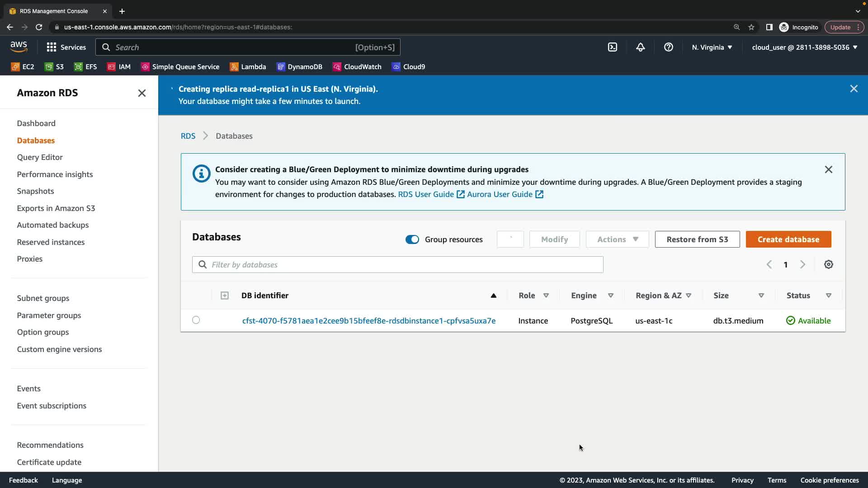Image resolution: width=868 pixels, height=488 pixels.
Task: Open Lambda from the favorites bar
Action: pyautogui.click(x=248, y=66)
